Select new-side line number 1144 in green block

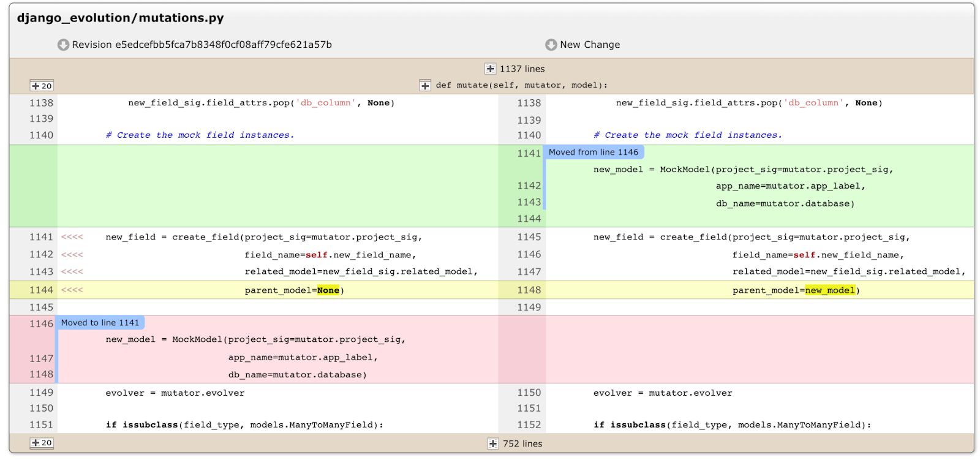click(529, 219)
